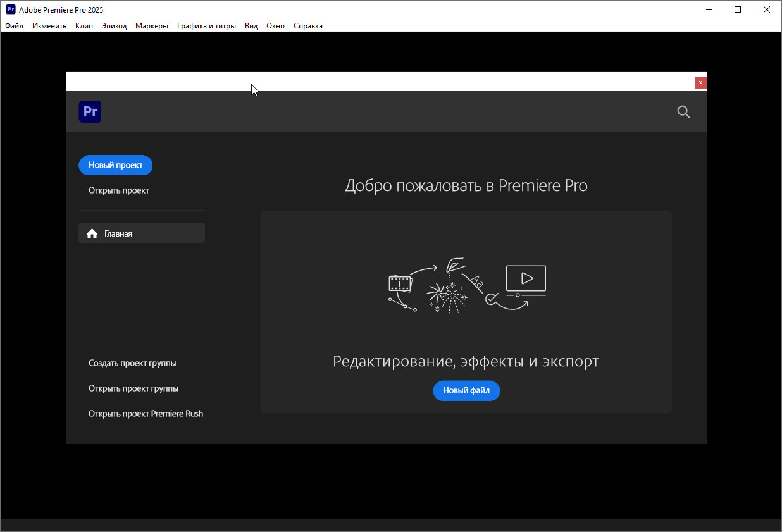Open the Графика и титры menu
Image resolution: width=782 pixels, height=532 pixels.
206,26
